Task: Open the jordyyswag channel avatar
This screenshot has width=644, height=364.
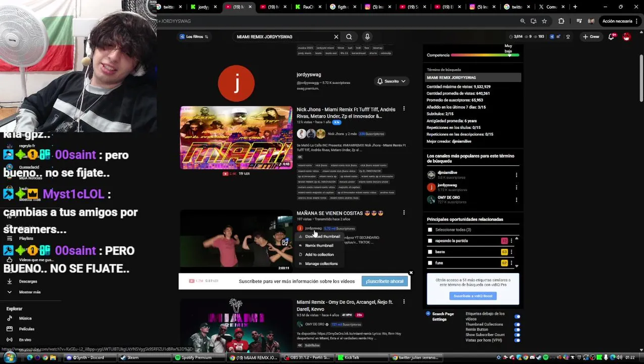Action: click(236, 83)
